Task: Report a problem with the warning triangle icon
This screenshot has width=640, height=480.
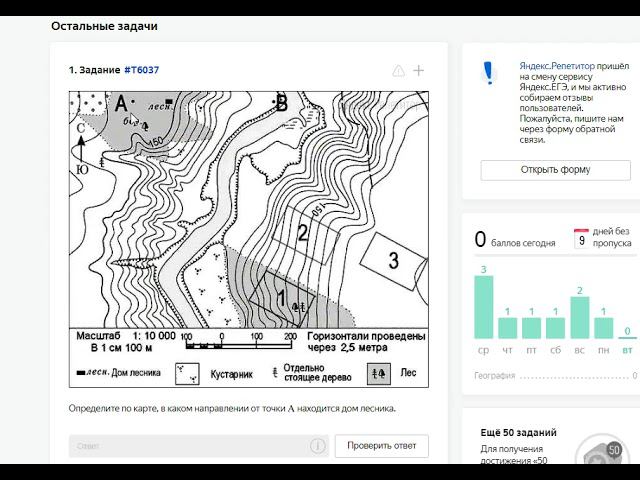Action: tap(399, 71)
